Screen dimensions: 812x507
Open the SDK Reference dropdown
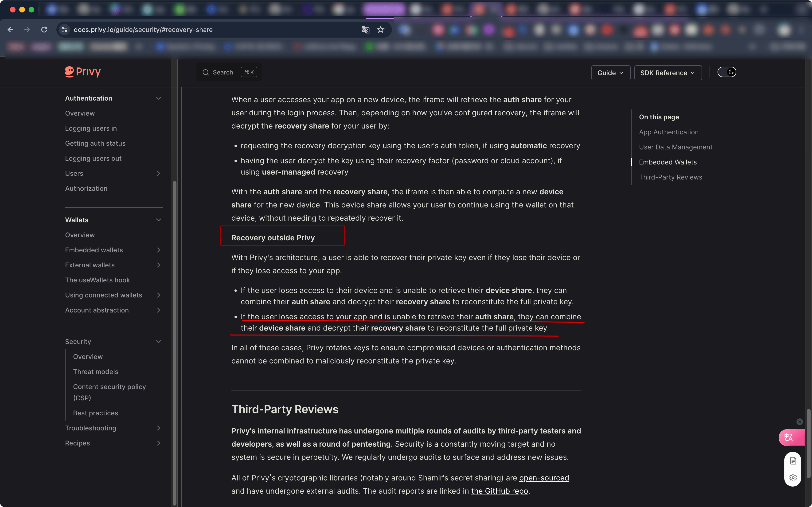668,73
